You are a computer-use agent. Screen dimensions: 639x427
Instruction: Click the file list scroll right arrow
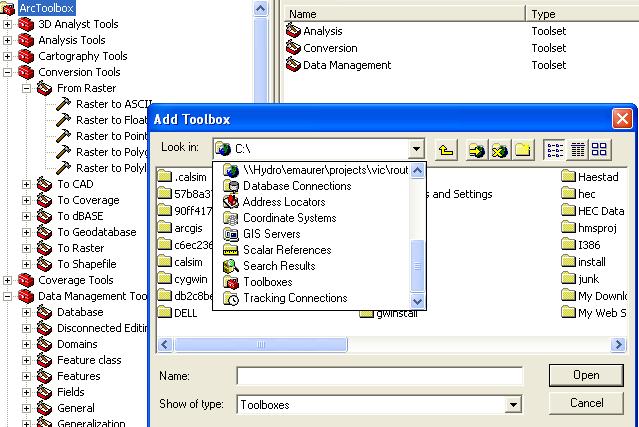[618, 345]
